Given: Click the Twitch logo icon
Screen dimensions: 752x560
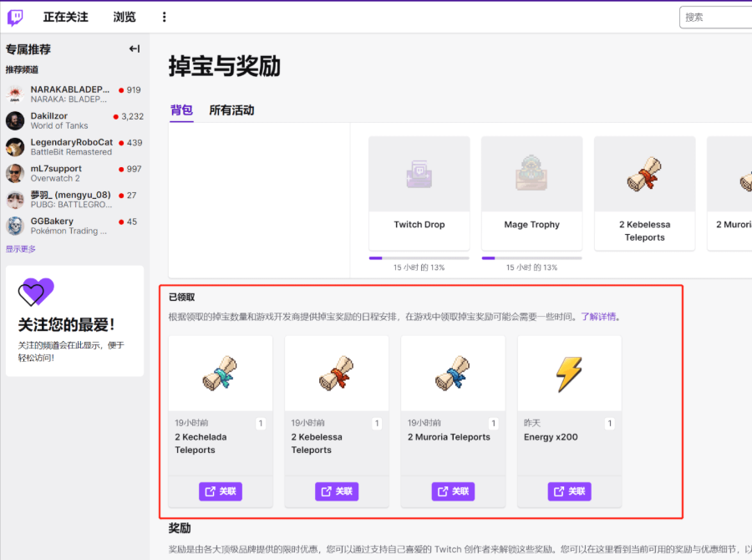Looking at the screenshot, I should tap(13, 16).
